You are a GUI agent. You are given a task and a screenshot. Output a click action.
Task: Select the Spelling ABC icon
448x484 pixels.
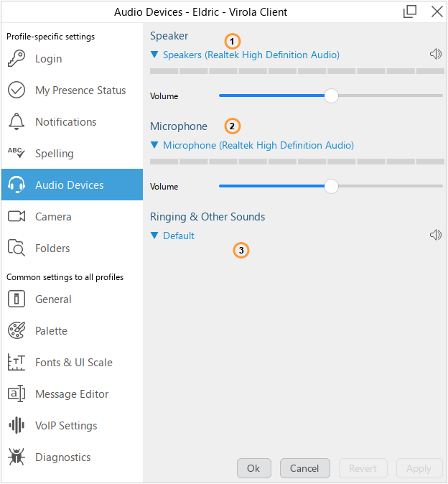tap(17, 154)
